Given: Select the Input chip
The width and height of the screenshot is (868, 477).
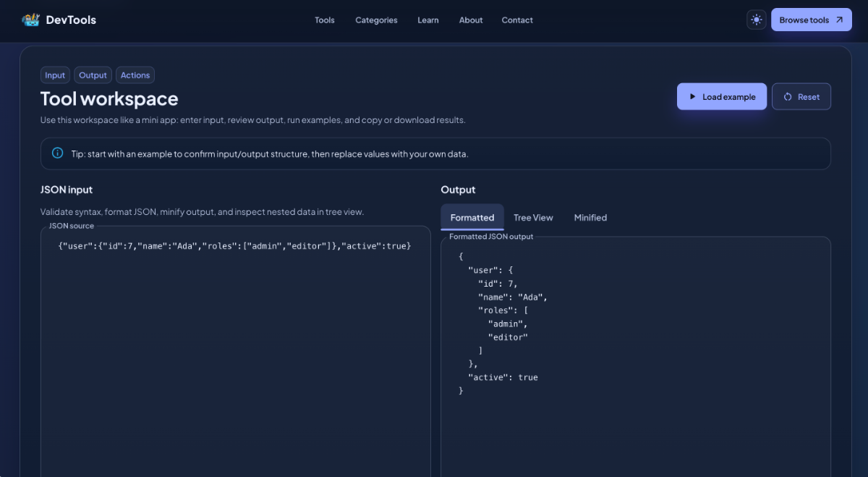Looking at the screenshot, I should click(55, 75).
